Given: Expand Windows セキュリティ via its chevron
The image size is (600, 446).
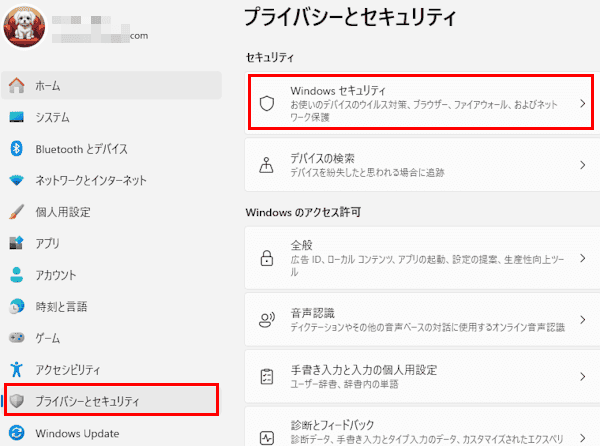Looking at the screenshot, I should pos(582,103).
